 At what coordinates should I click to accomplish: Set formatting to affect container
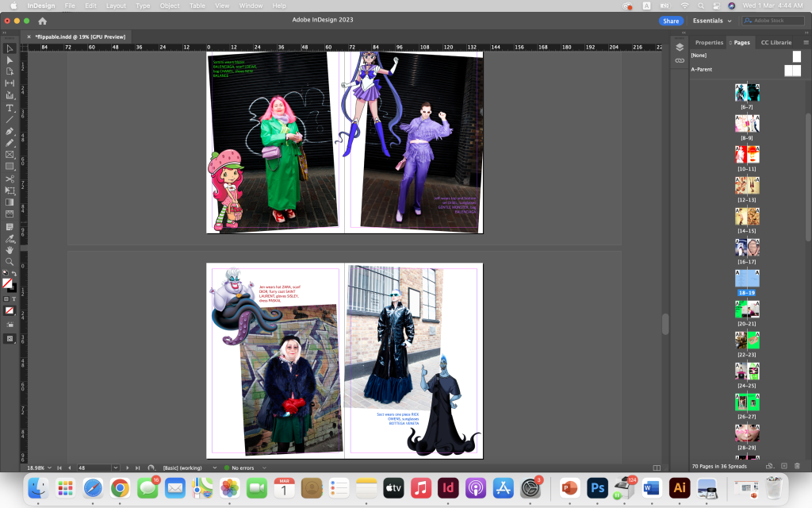(6, 299)
